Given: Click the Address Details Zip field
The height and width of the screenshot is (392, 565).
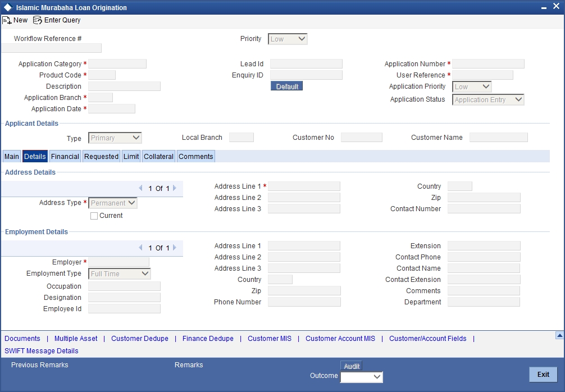Looking at the screenshot, I should point(484,198).
